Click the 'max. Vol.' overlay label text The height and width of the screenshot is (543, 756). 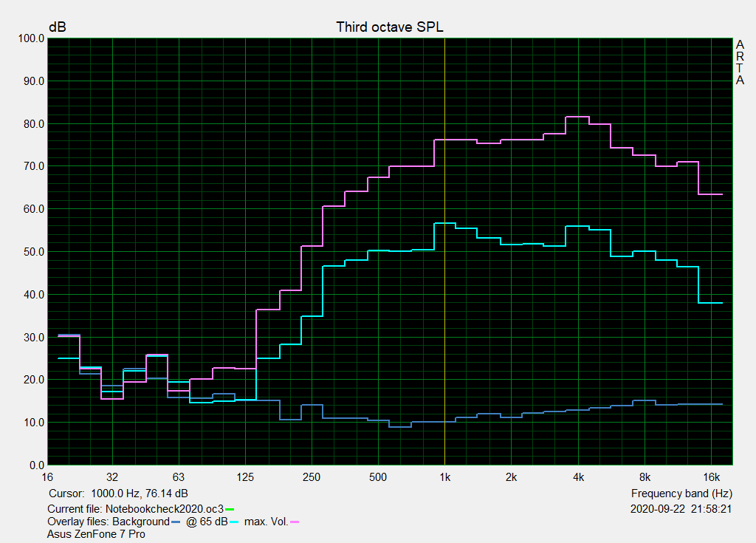click(267, 522)
